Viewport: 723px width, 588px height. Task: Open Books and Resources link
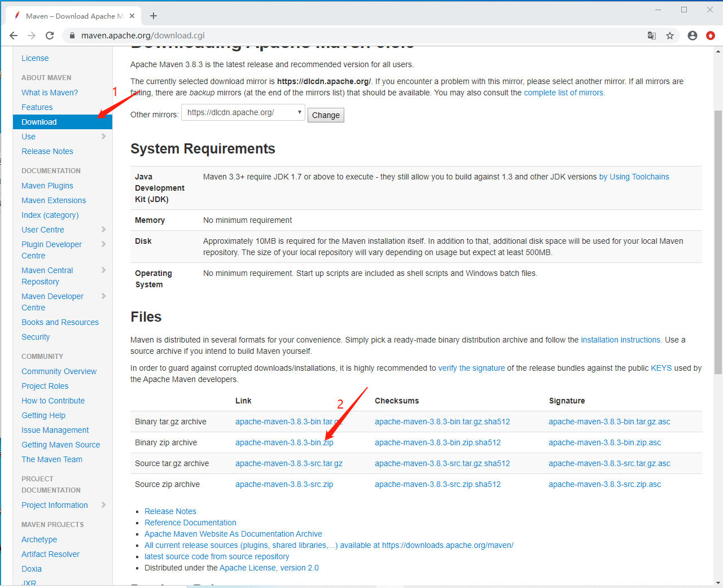pyautogui.click(x=60, y=322)
